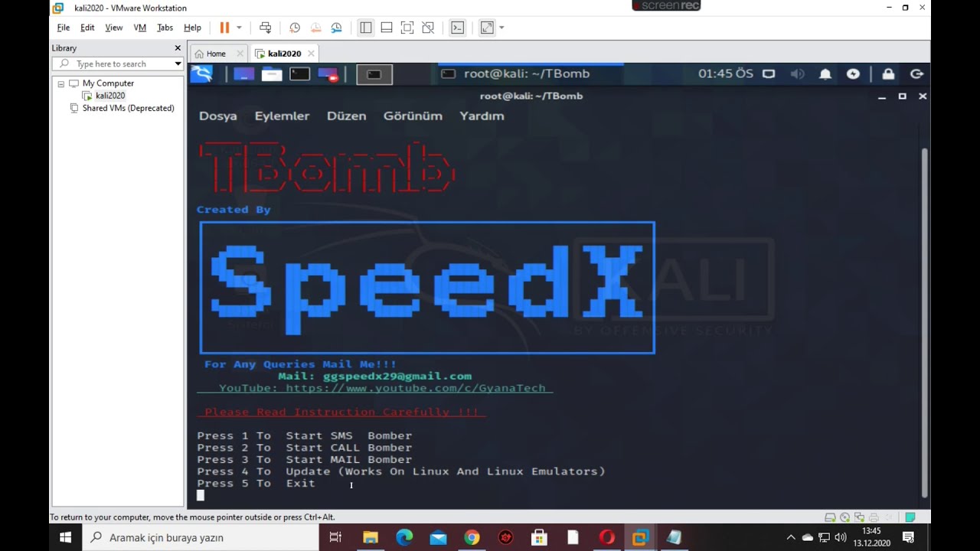Open the View menu in VMware
The width and height of the screenshot is (980, 551).
click(113, 28)
